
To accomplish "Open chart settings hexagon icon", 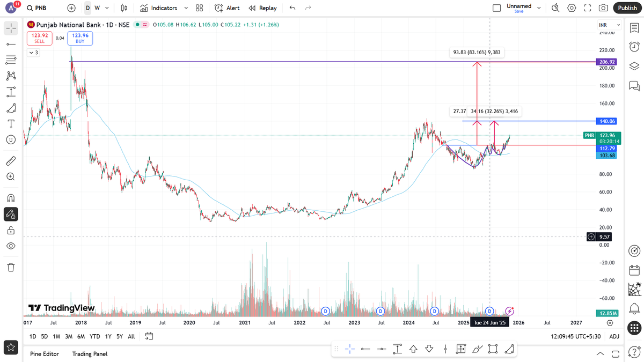I will pos(572,8).
